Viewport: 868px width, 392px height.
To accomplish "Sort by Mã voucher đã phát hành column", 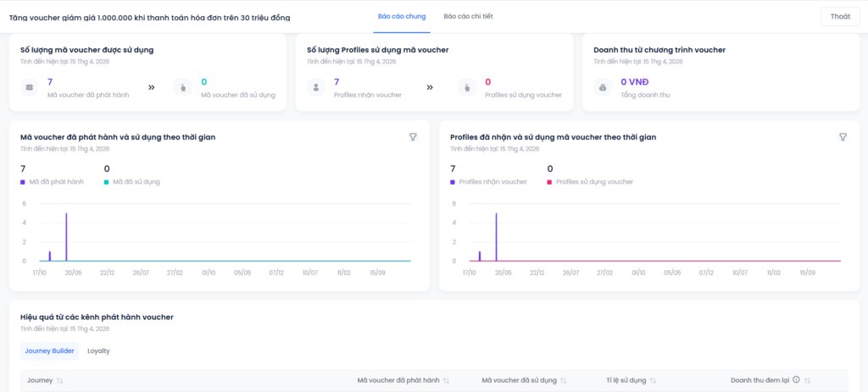I will 446,381.
